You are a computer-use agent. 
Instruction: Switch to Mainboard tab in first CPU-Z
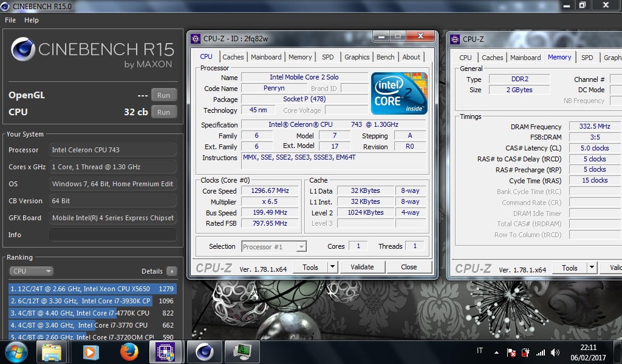[266, 57]
